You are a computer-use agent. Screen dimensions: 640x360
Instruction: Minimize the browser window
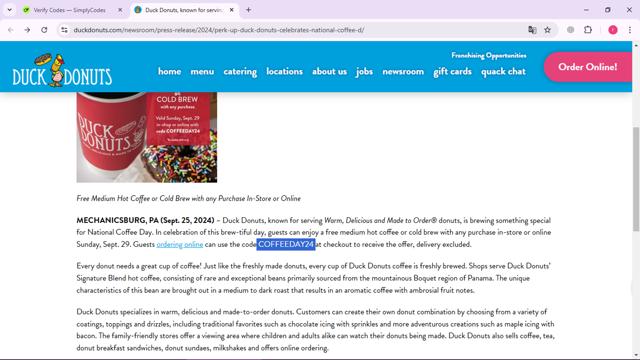[x=586, y=10]
